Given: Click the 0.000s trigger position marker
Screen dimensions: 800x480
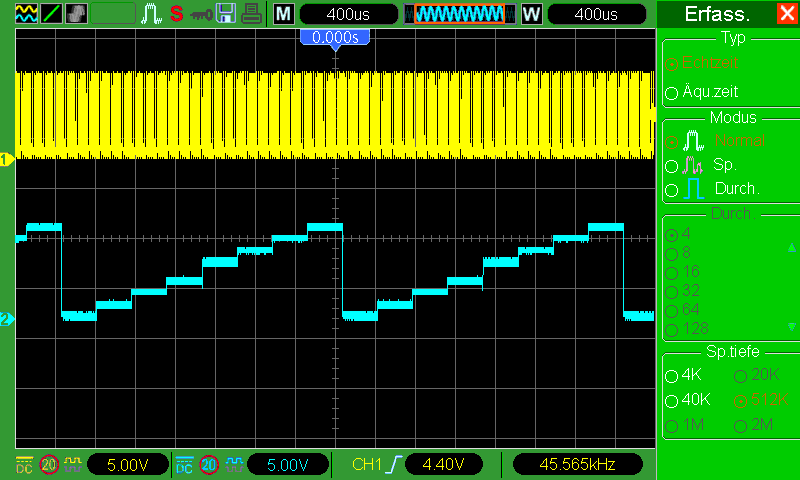Looking at the screenshot, I should tap(335, 38).
